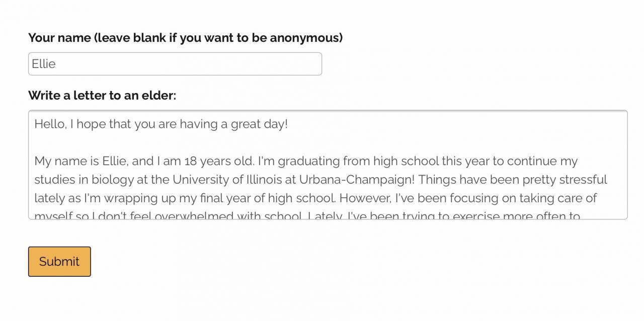Click the name field containing Ellie

(x=175, y=64)
